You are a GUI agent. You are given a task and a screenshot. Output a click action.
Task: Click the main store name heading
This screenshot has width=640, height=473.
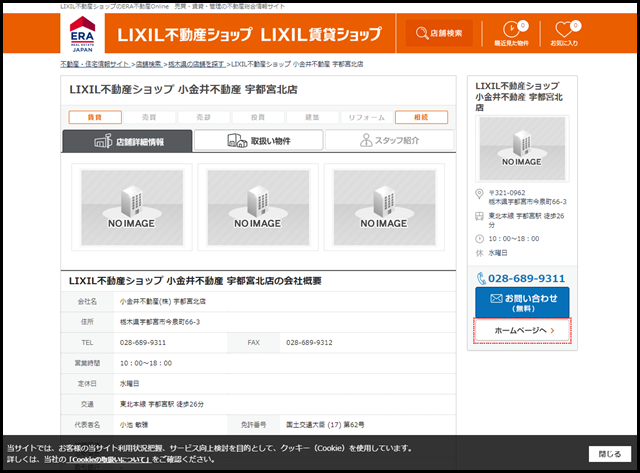click(183, 89)
